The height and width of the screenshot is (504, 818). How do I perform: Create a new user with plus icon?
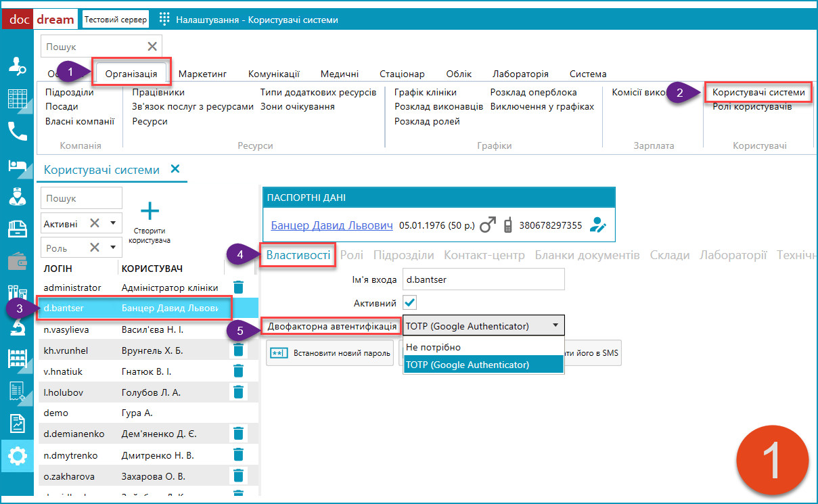(149, 212)
